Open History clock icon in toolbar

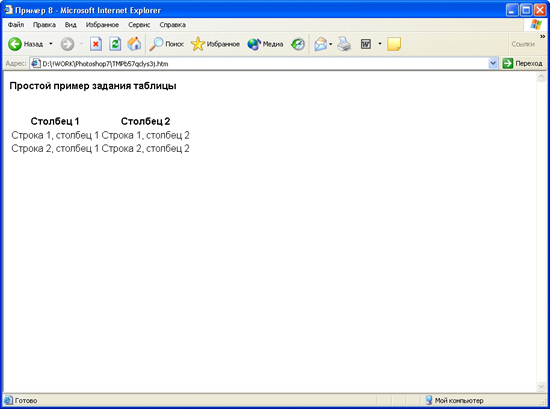[298, 44]
